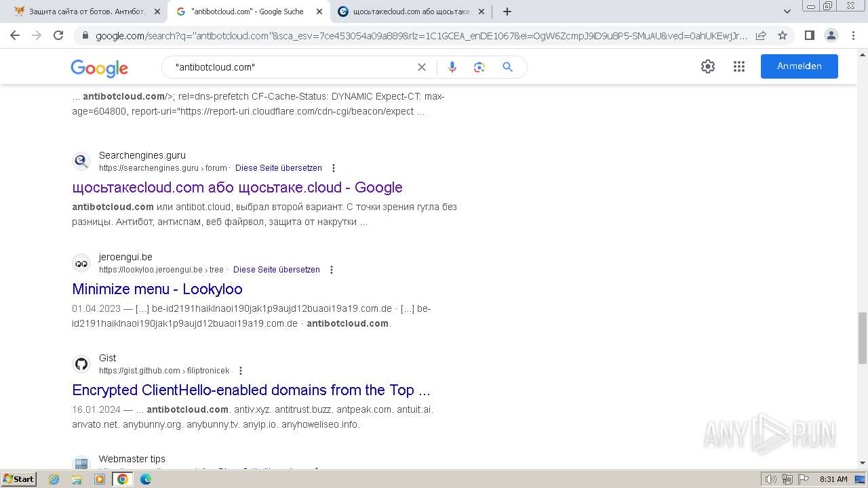
Task: Click the GitHub Gist favicon
Action: [x=81, y=364]
